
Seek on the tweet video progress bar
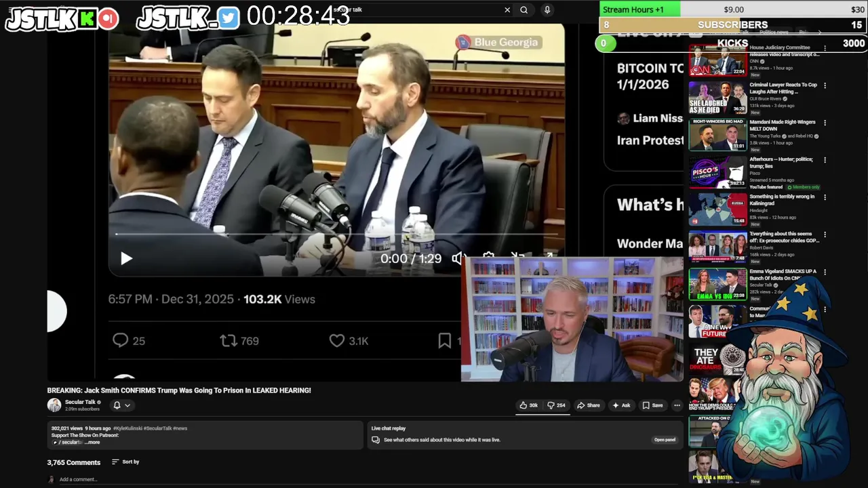[x=336, y=234]
